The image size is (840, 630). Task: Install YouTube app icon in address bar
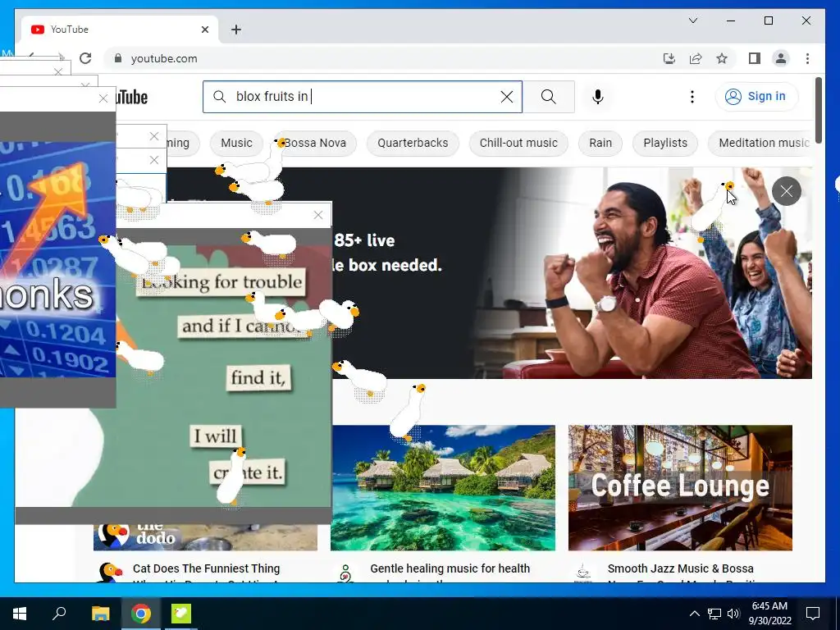(x=669, y=58)
